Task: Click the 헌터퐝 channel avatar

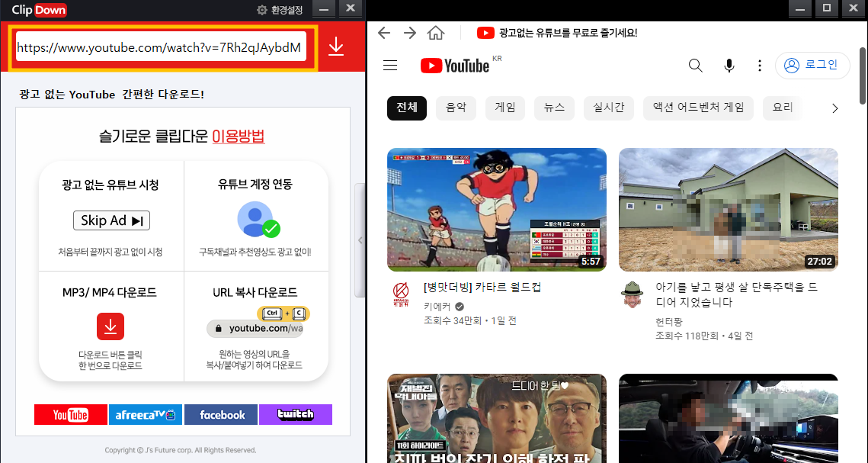Action: click(633, 294)
